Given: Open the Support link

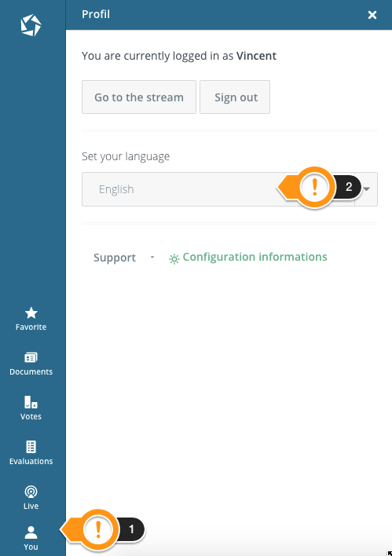Looking at the screenshot, I should pyautogui.click(x=115, y=258).
